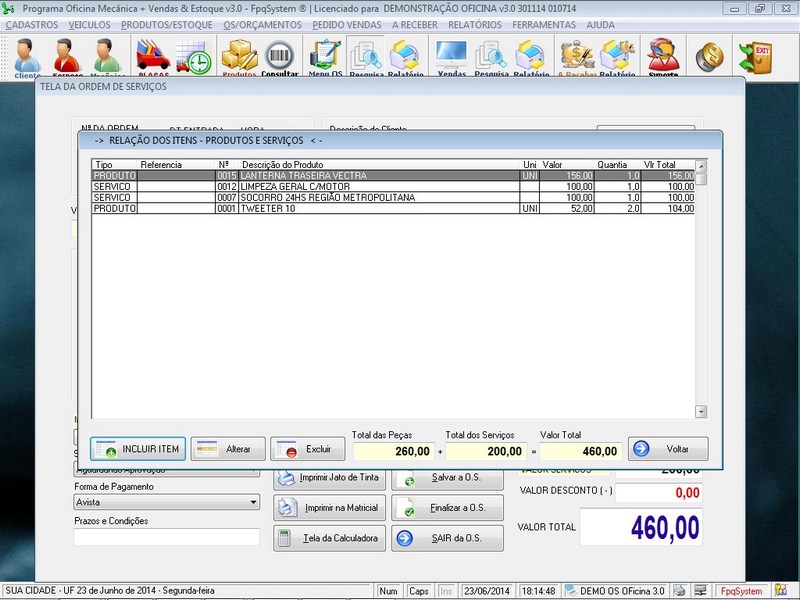Click SAIR da O.S. button
Viewport: 800px width, 600px height.
tap(447, 538)
